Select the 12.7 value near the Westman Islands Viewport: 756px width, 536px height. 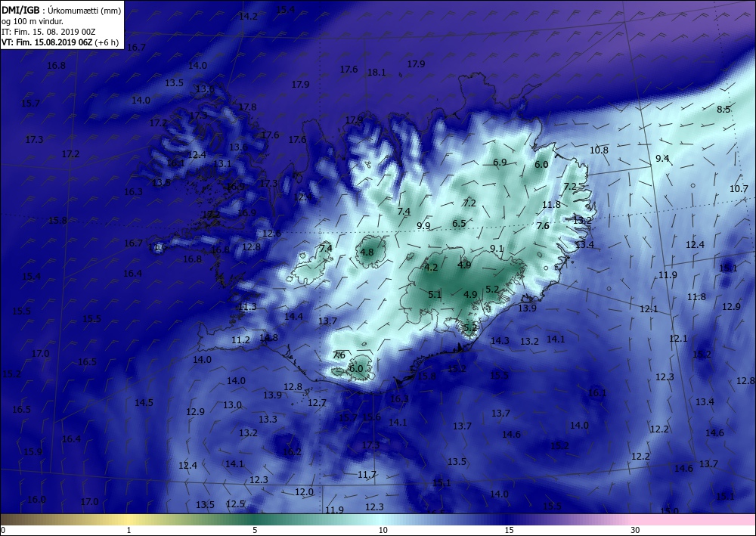coord(318,402)
